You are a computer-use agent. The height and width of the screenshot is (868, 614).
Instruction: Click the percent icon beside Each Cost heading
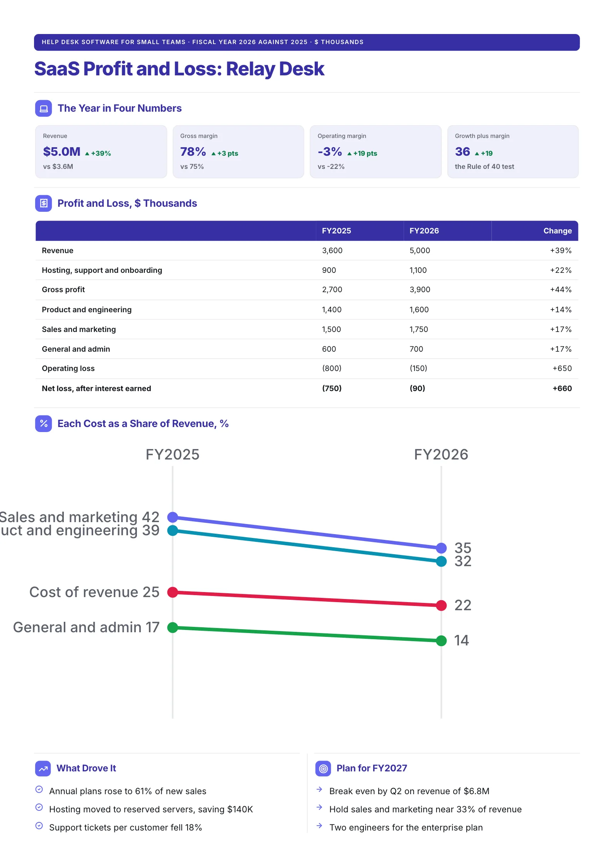point(44,424)
